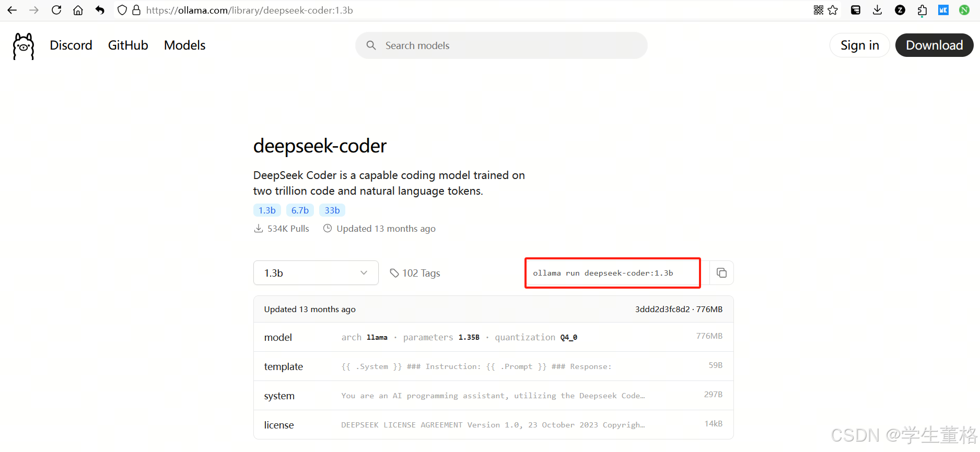Open the model file row
This screenshot has width=980, height=452.
tap(494, 337)
